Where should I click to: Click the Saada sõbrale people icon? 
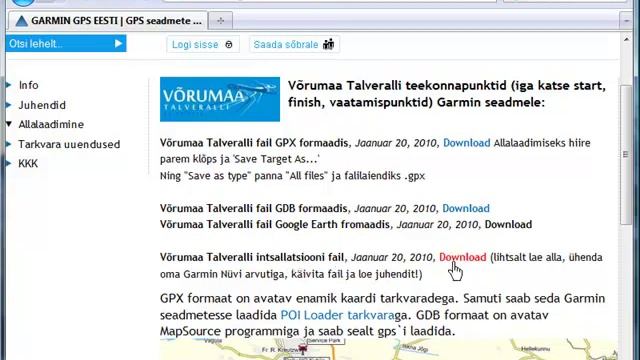(x=329, y=44)
